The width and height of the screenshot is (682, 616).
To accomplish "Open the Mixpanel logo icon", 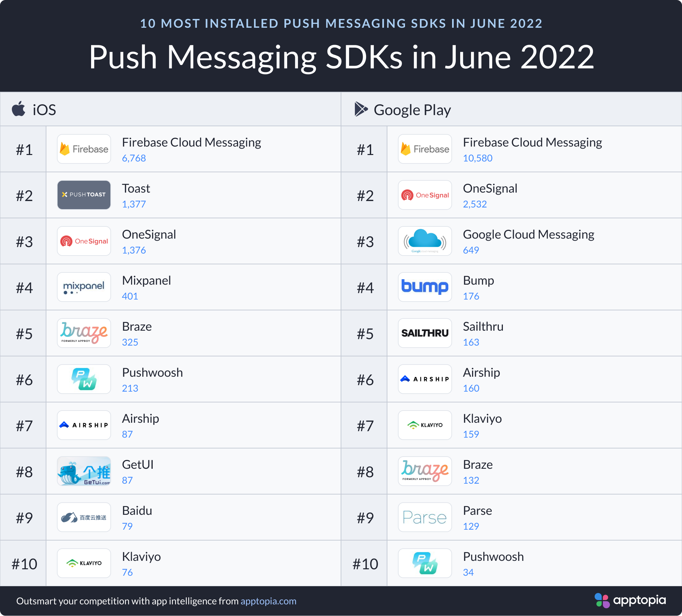I will [x=84, y=287].
